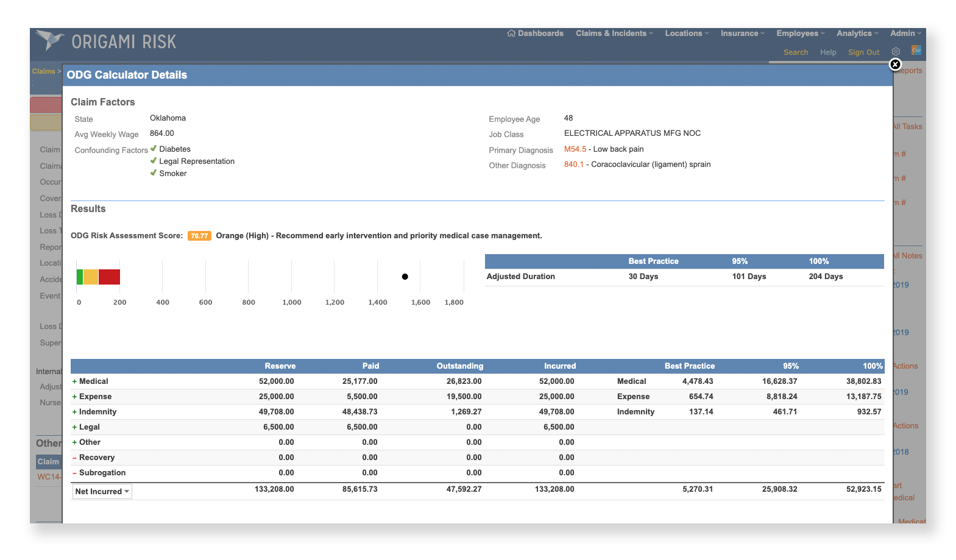
Task: Click the Origami Risk bird logo
Action: pyautogui.click(x=49, y=40)
